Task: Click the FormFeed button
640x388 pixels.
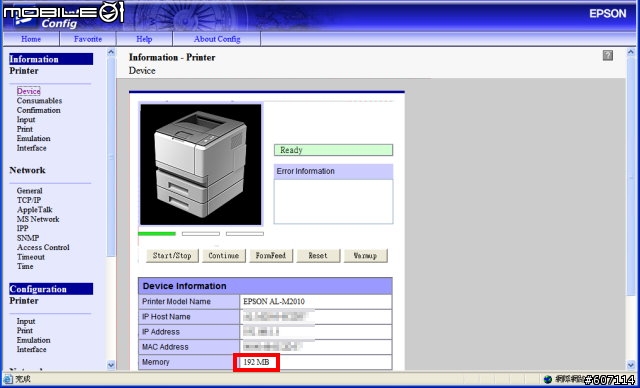Action: click(271, 256)
